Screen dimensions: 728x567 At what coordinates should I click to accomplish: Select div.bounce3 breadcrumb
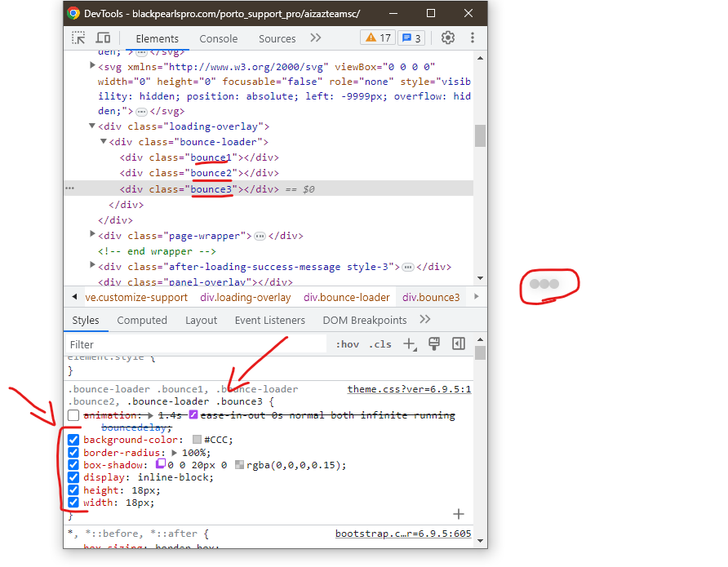pyautogui.click(x=431, y=298)
